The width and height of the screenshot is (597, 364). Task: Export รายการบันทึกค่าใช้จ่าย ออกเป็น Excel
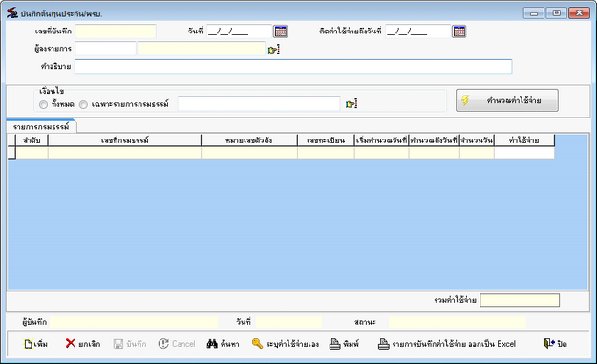click(447, 344)
